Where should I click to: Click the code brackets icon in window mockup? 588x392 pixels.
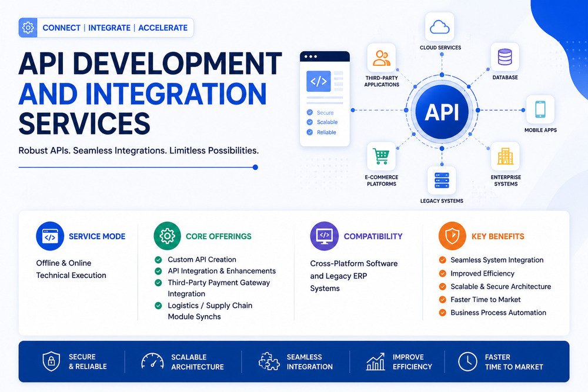(318, 81)
